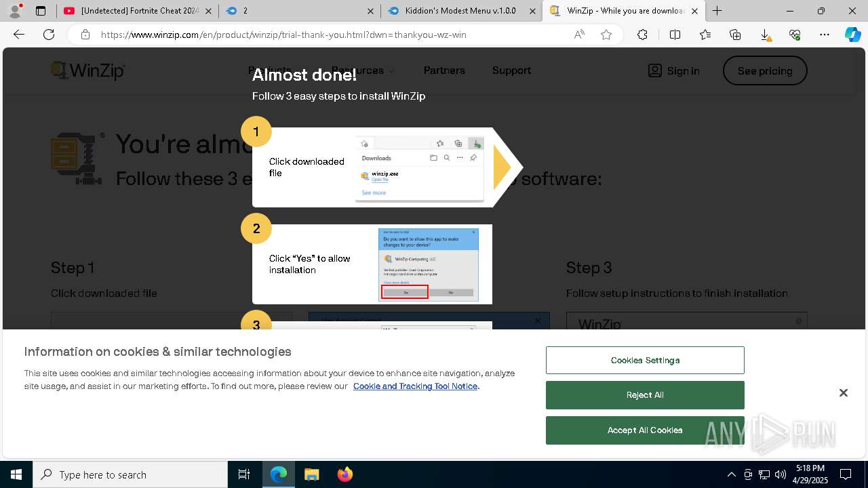Click the step 1 downloaded file thumbnail
This screenshot has width=868, height=488.
pos(419,169)
